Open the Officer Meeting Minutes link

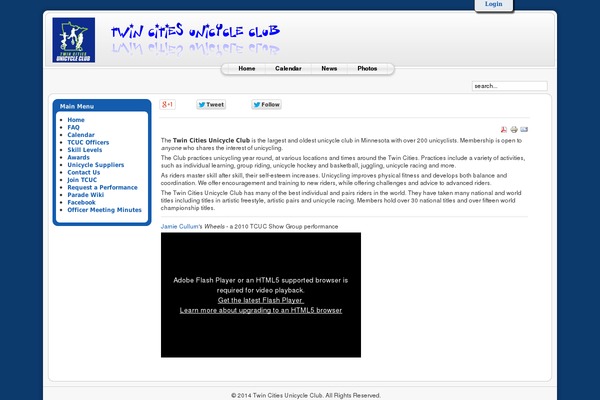[x=104, y=210]
